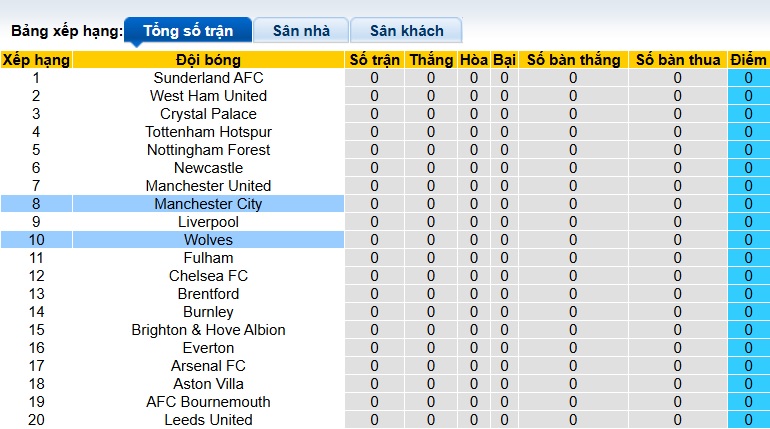The height and width of the screenshot is (429, 770).
Task: Click the blue points cell for Sunderland AFC
Action: (x=748, y=78)
